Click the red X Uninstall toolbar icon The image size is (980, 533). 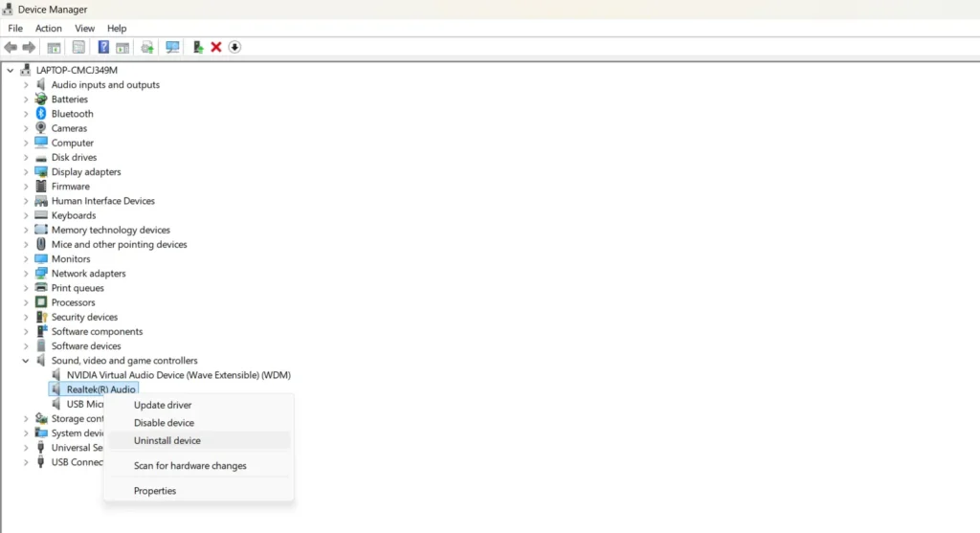[216, 47]
